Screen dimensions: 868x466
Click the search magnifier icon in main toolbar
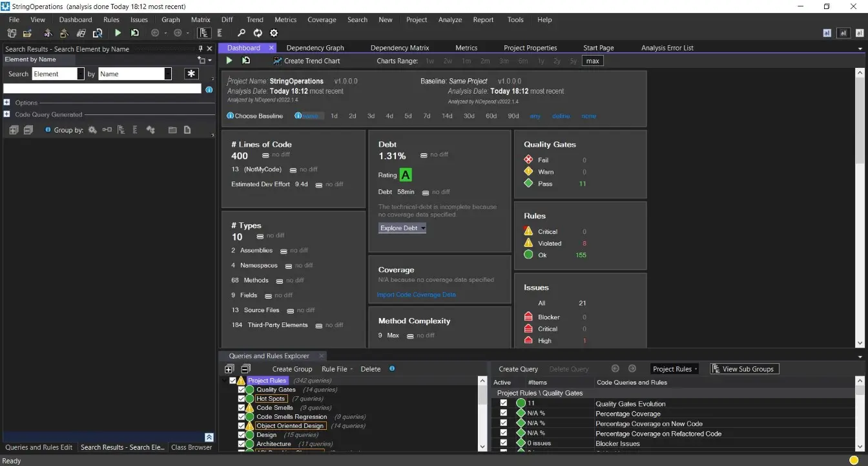pyautogui.click(x=242, y=33)
